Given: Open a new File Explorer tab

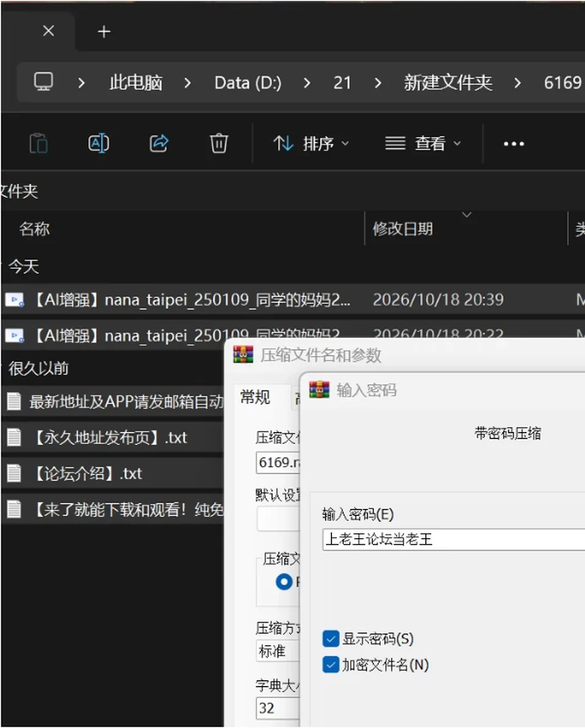Looking at the screenshot, I should point(104,32).
